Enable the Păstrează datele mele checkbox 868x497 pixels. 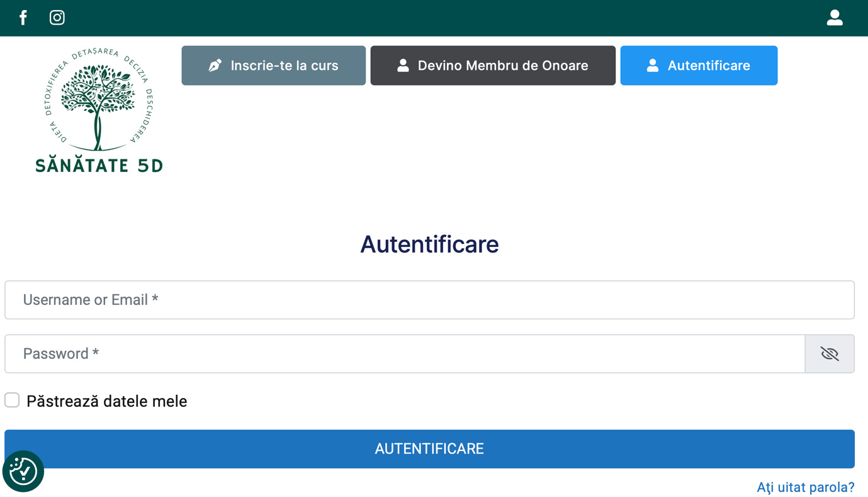pyautogui.click(x=12, y=400)
